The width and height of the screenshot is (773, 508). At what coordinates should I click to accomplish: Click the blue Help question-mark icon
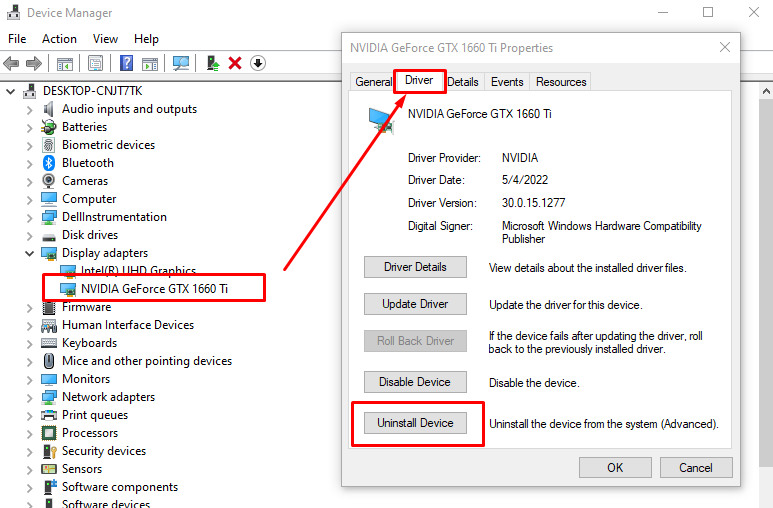127,63
